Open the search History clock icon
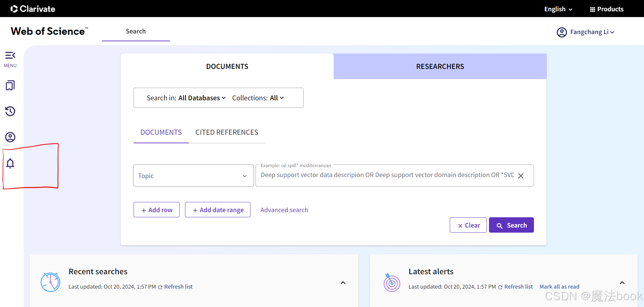This screenshot has height=307, width=644. coord(10,111)
